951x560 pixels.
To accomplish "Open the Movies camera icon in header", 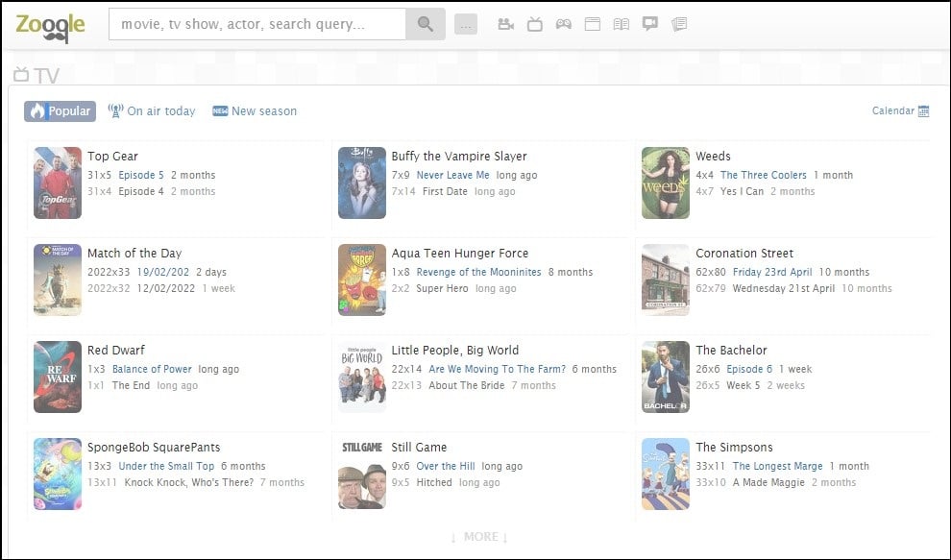I will (505, 24).
